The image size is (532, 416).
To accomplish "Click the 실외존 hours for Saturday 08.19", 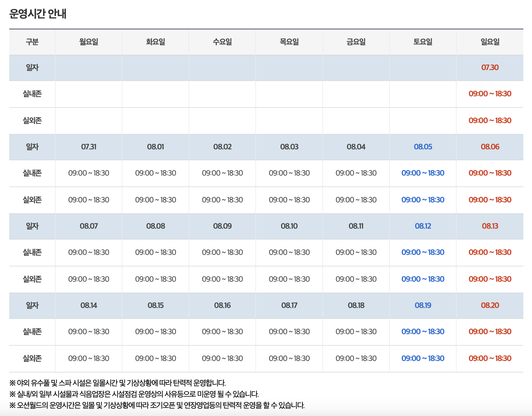I will pos(423,358).
